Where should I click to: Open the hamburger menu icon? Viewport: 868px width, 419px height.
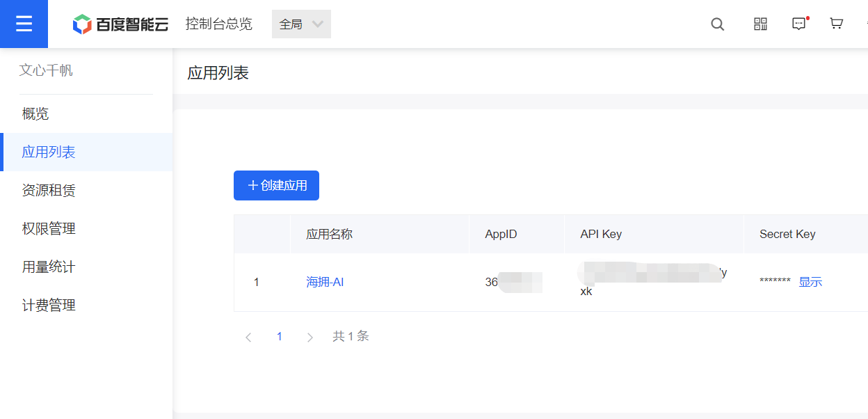pos(24,24)
